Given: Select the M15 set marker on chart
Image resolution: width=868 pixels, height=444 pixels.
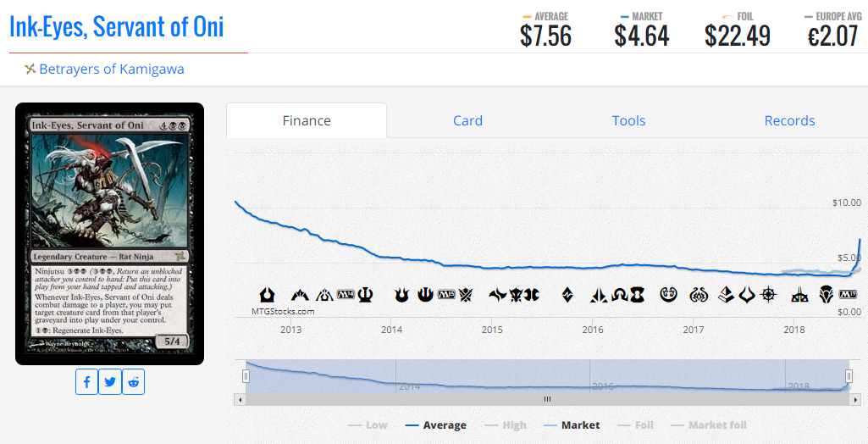Looking at the screenshot, I should (x=446, y=295).
